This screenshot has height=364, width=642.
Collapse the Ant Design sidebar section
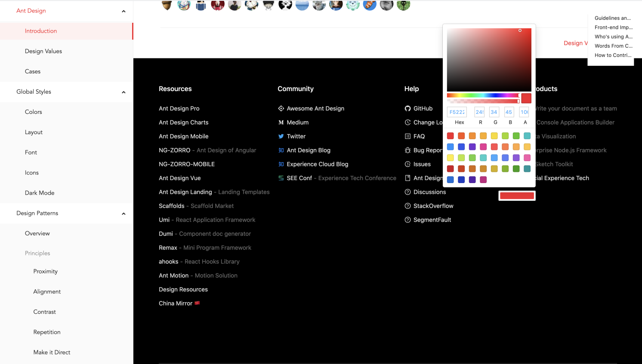(123, 11)
